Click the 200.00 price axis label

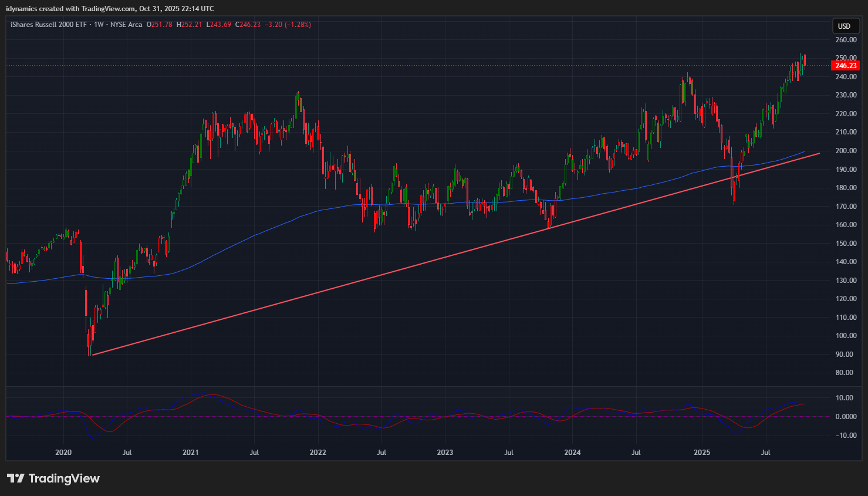846,151
